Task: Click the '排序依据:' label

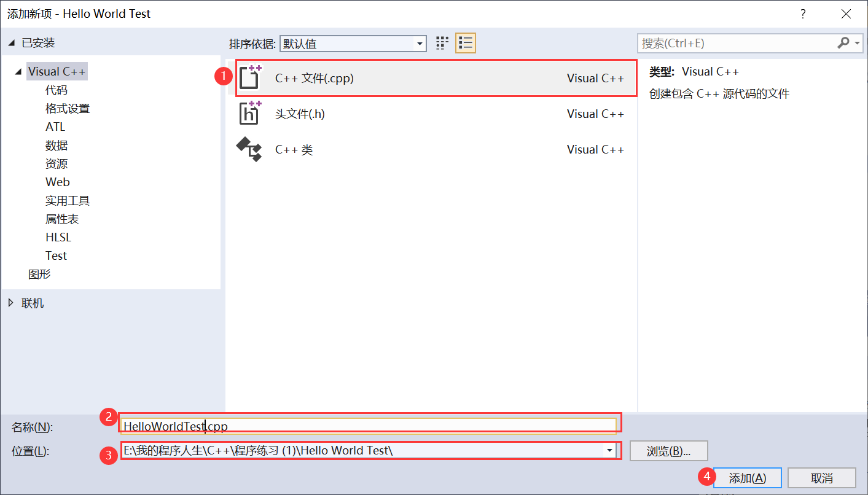Action: coord(253,44)
